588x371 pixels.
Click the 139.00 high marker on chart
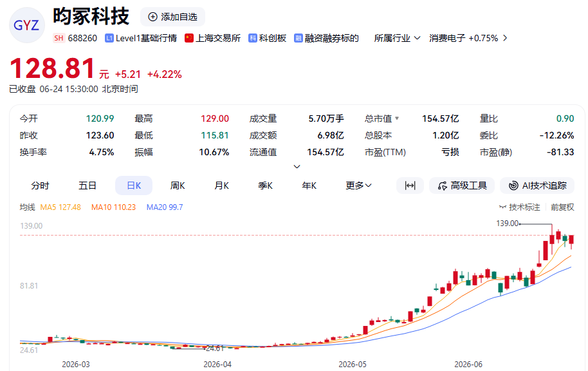pyautogui.click(x=508, y=224)
